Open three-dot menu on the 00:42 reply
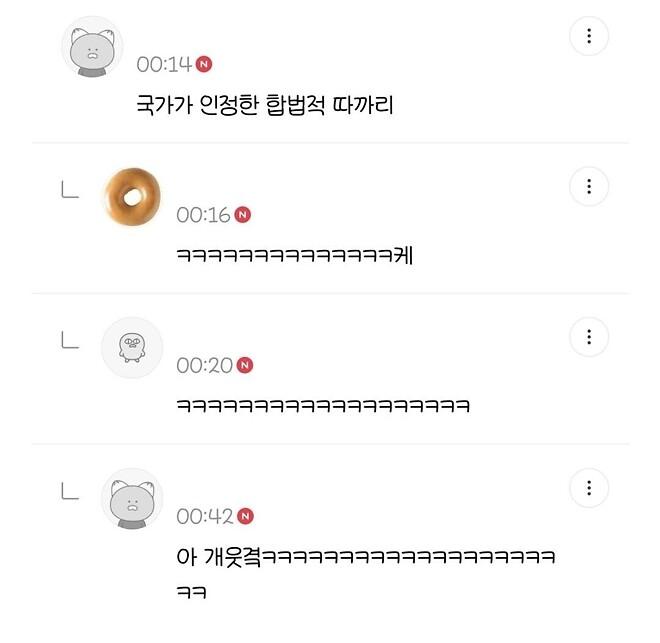The image size is (660, 643). coord(589,488)
